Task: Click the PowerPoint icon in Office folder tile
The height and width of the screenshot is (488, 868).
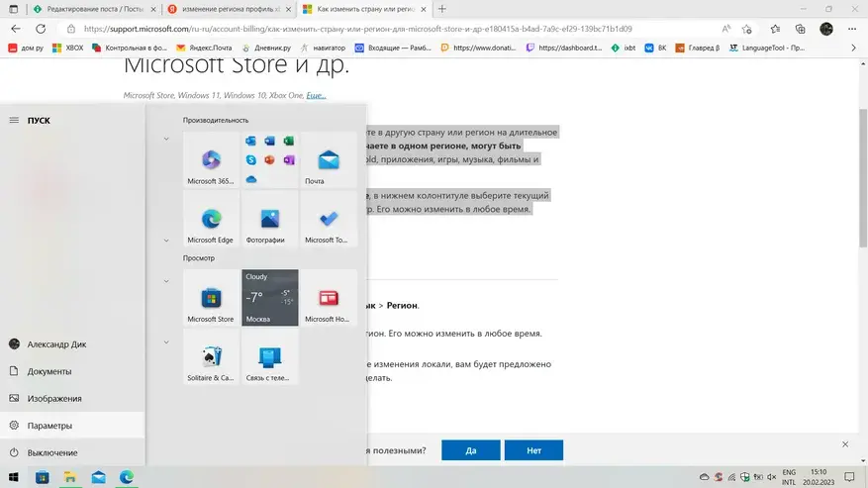Action: click(269, 160)
